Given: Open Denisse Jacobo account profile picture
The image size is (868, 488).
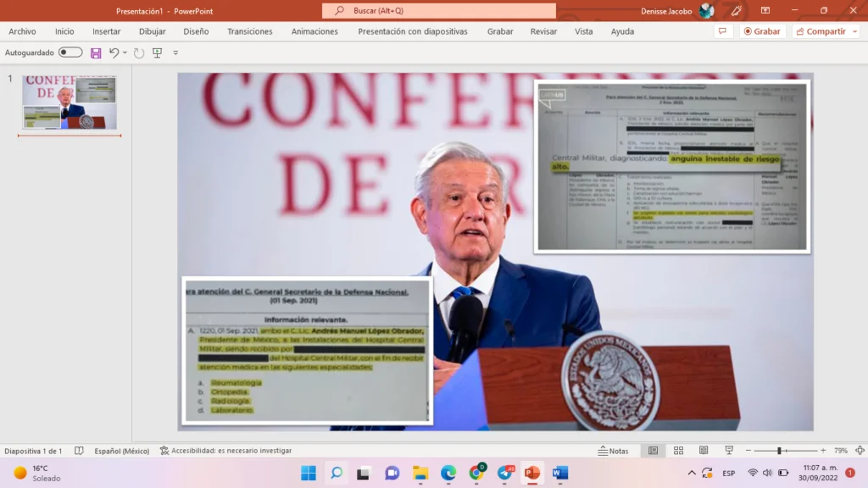Looking at the screenshot, I should [707, 10].
